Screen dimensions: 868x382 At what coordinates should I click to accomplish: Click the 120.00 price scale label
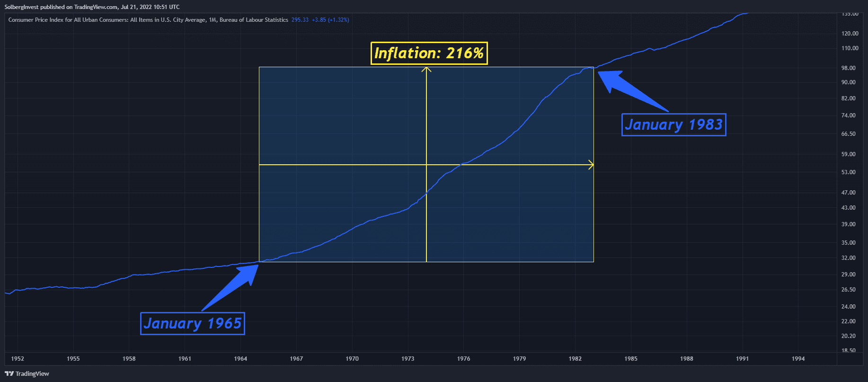pos(850,34)
